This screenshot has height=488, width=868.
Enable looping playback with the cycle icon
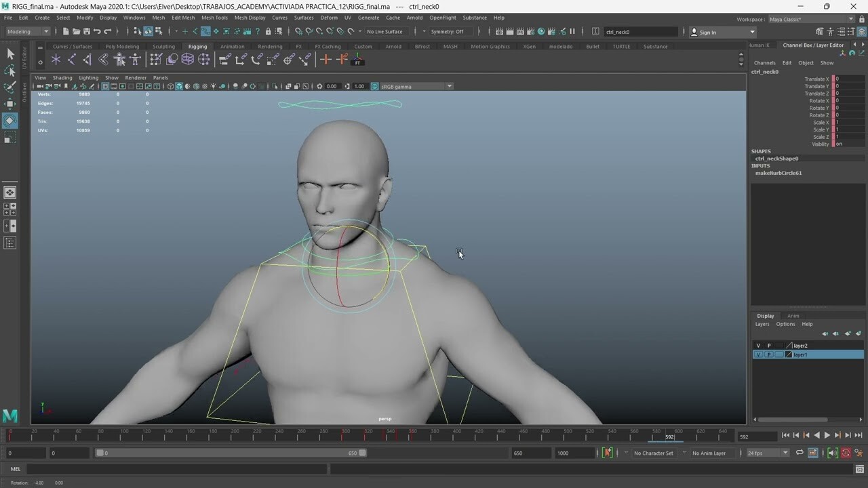pyautogui.click(x=801, y=453)
